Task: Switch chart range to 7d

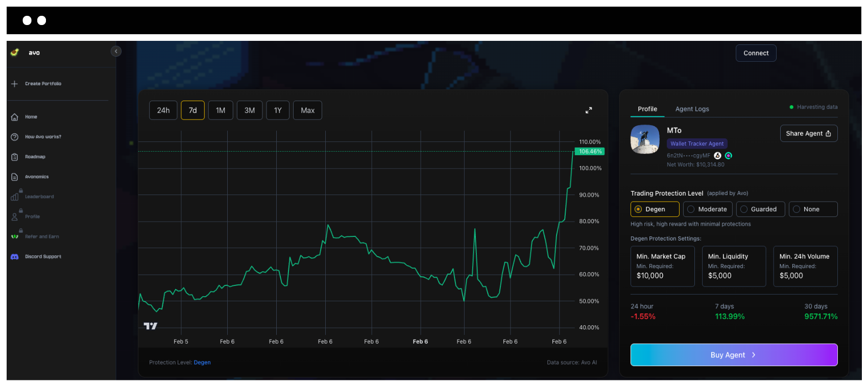Action: 192,110
